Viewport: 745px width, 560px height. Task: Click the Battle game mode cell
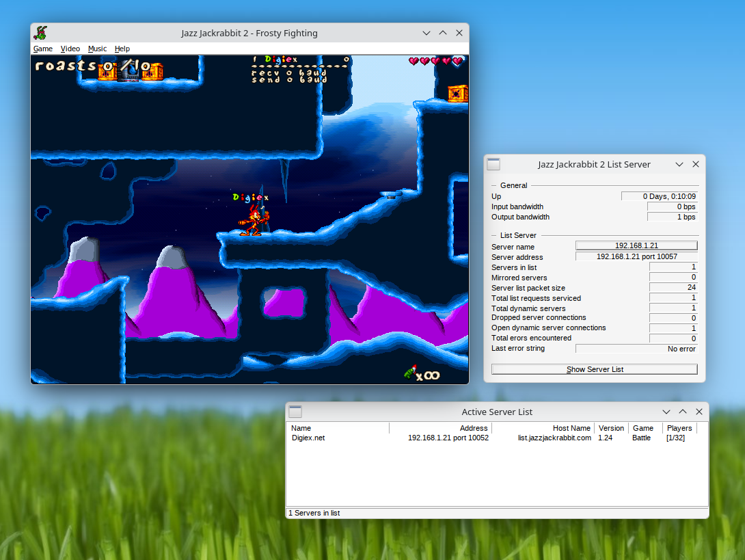click(641, 438)
